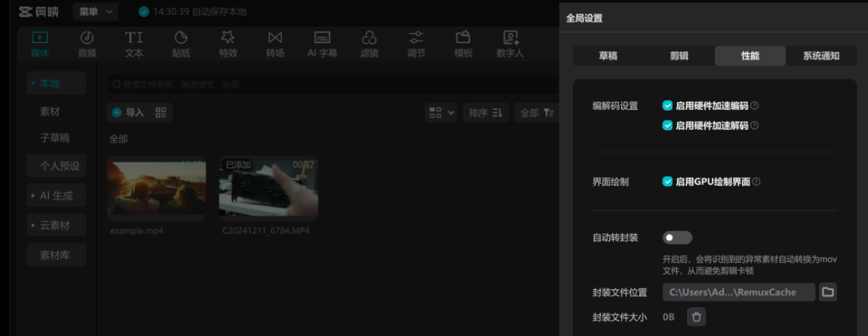Switch to the 草稿 settings tab
868x336 pixels.
608,56
